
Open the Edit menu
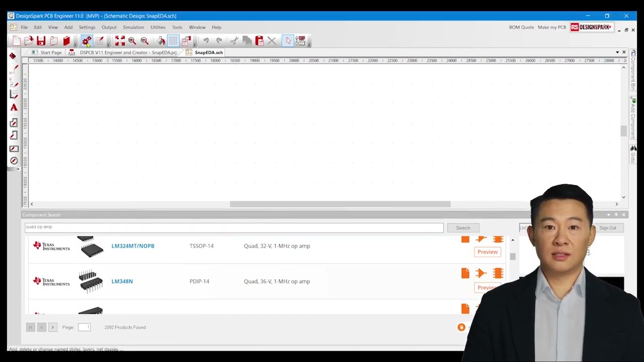tap(38, 27)
